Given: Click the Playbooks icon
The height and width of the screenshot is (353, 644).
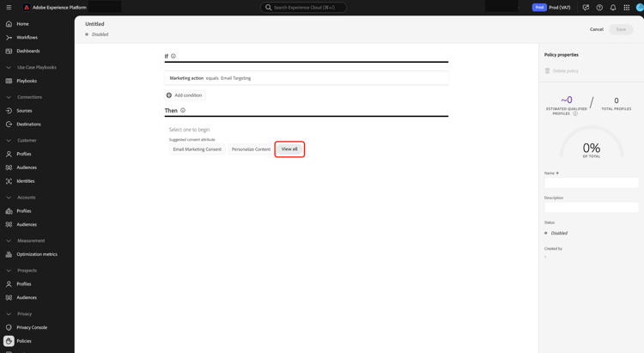Looking at the screenshot, I should point(9,81).
